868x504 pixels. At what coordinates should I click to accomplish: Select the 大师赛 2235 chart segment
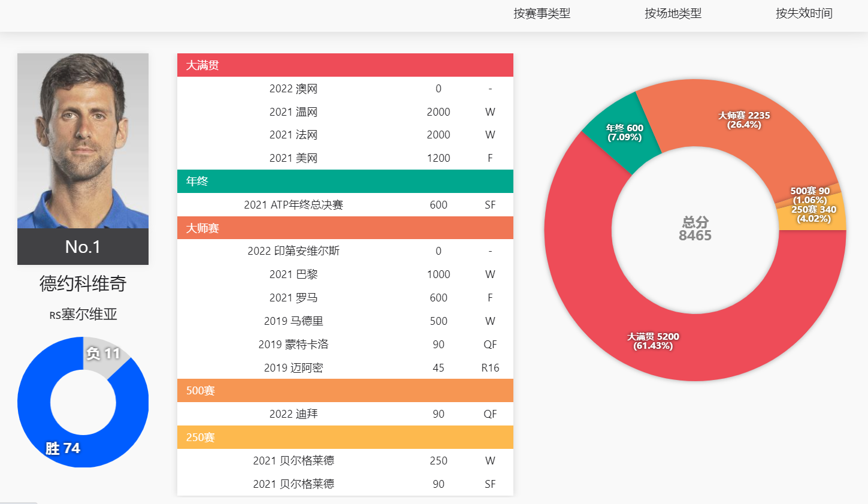click(x=744, y=120)
